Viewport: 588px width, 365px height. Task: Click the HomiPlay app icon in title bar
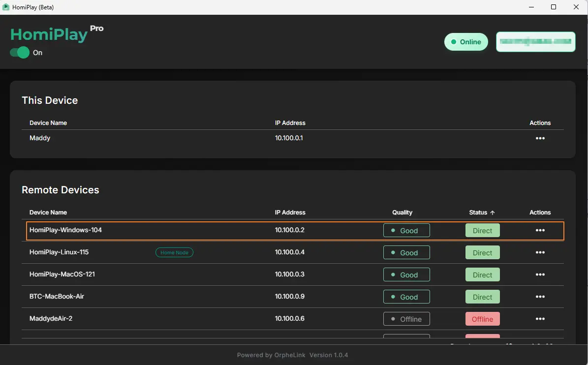(x=6, y=7)
